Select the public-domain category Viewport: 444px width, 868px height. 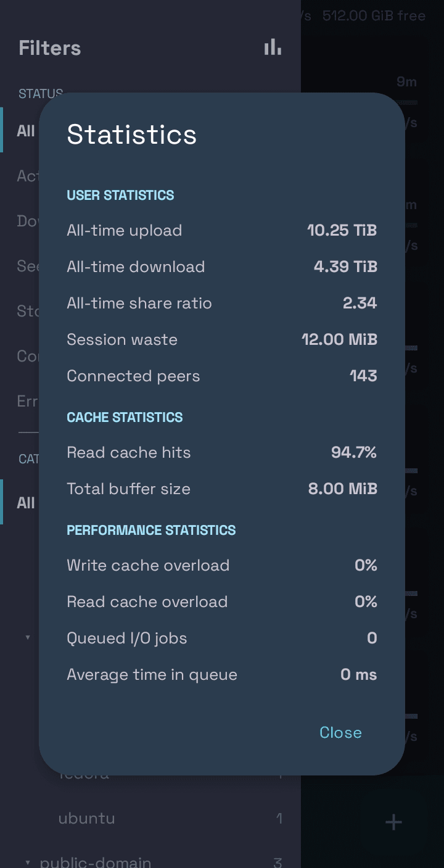[x=96, y=862]
